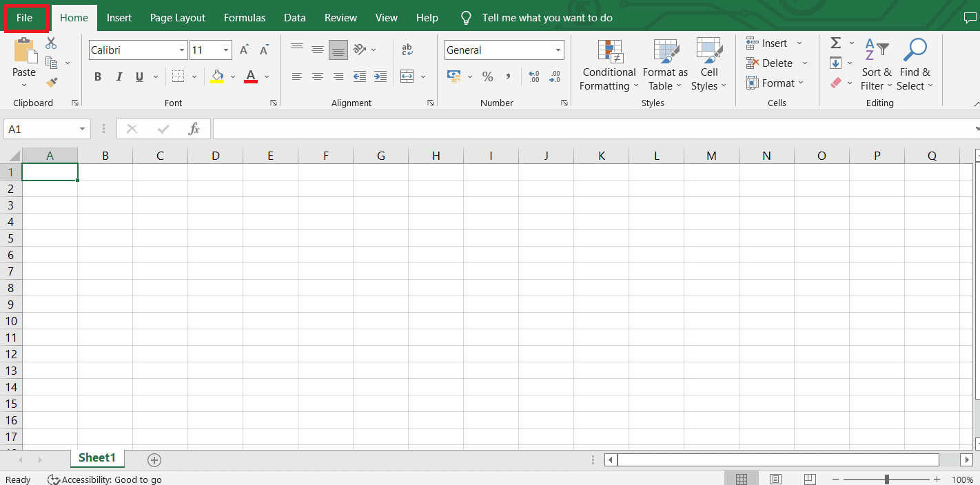This screenshot has width=980, height=485.
Task: Click the Increase Decimal icon
Action: 533,76
